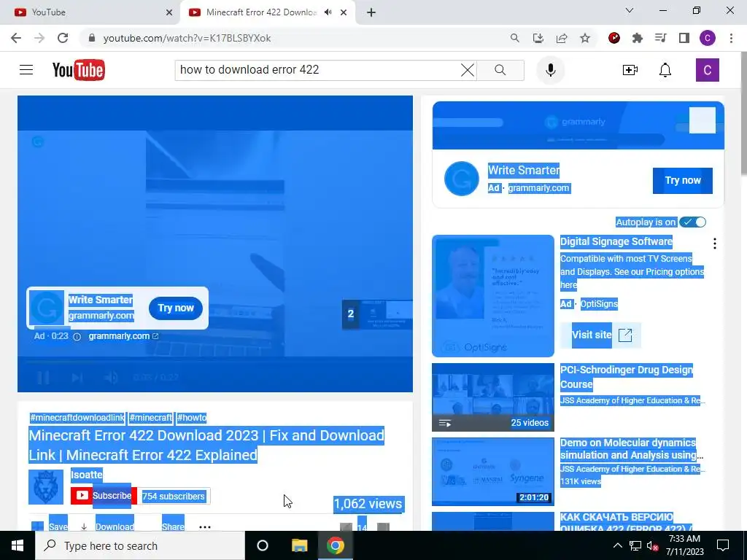Download the video
Image resolution: width=747 pixels, height=560 pixels.
(x=108, y=526)
